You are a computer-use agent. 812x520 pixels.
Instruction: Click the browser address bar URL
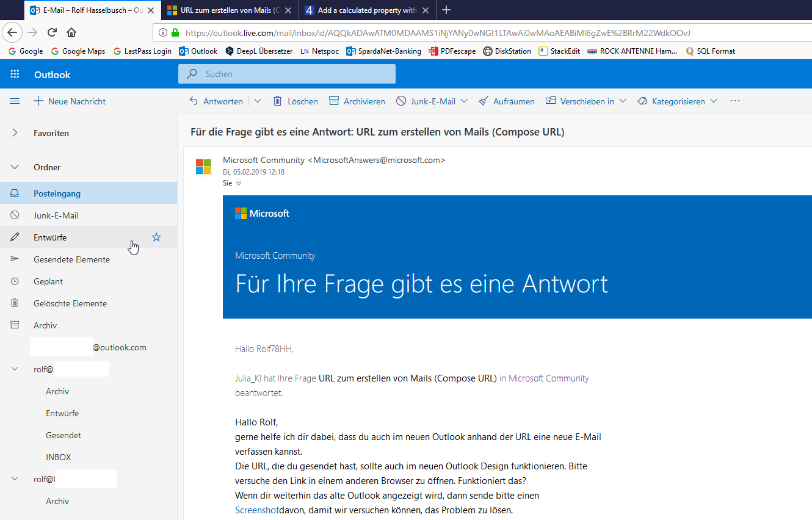tap(438, 32)
